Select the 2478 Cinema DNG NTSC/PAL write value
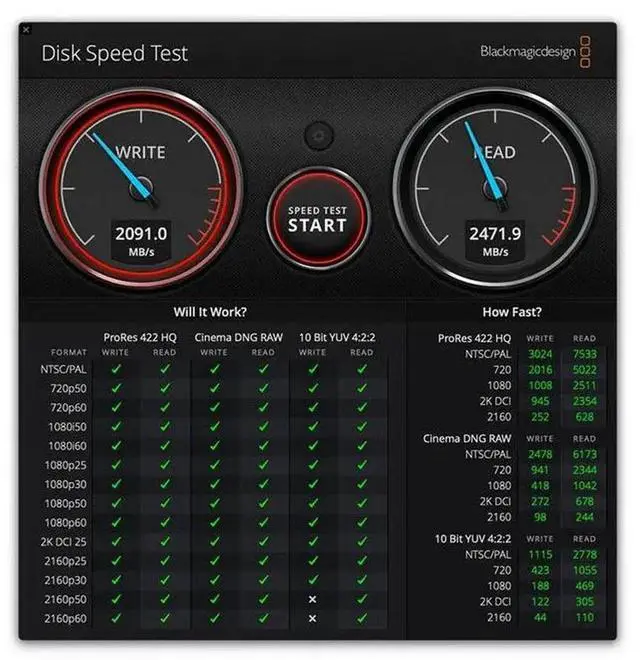 [540, 454]
